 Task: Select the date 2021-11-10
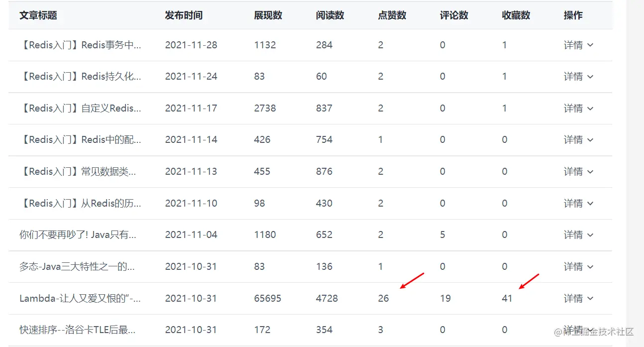[191, 203]
